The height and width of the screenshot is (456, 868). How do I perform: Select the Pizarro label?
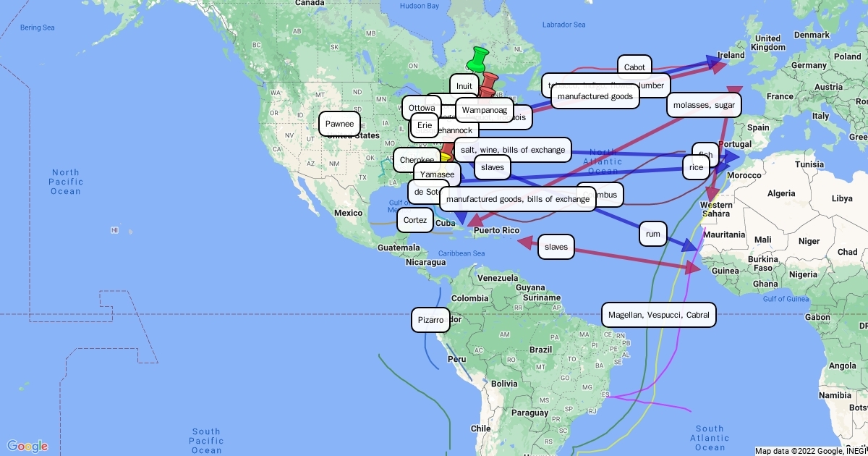(x=430, y=320)
